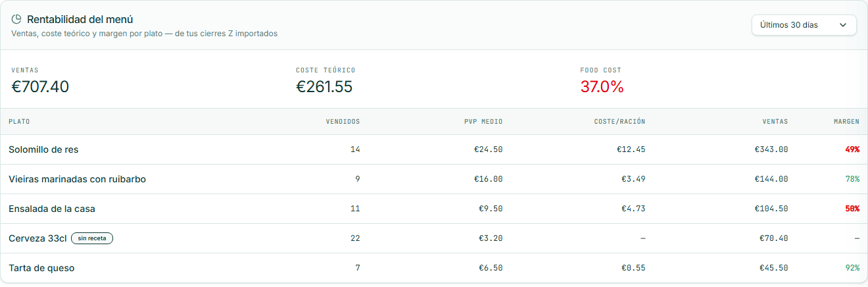
Task: Click the red 49% margin of Solomillo
Action: (x=852, y=149)
